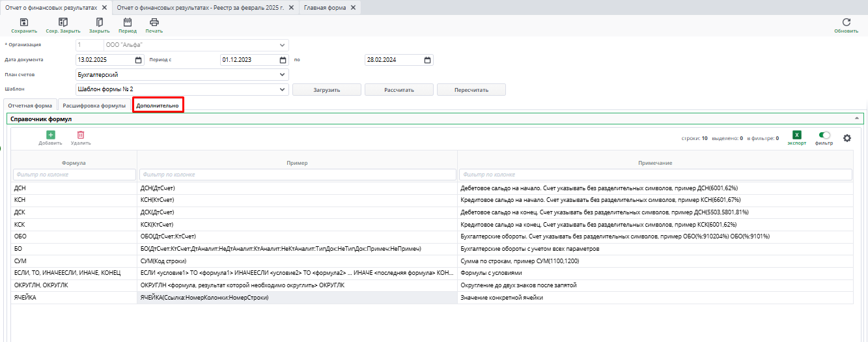Expand the Организация dropdown

coord(283,45)
